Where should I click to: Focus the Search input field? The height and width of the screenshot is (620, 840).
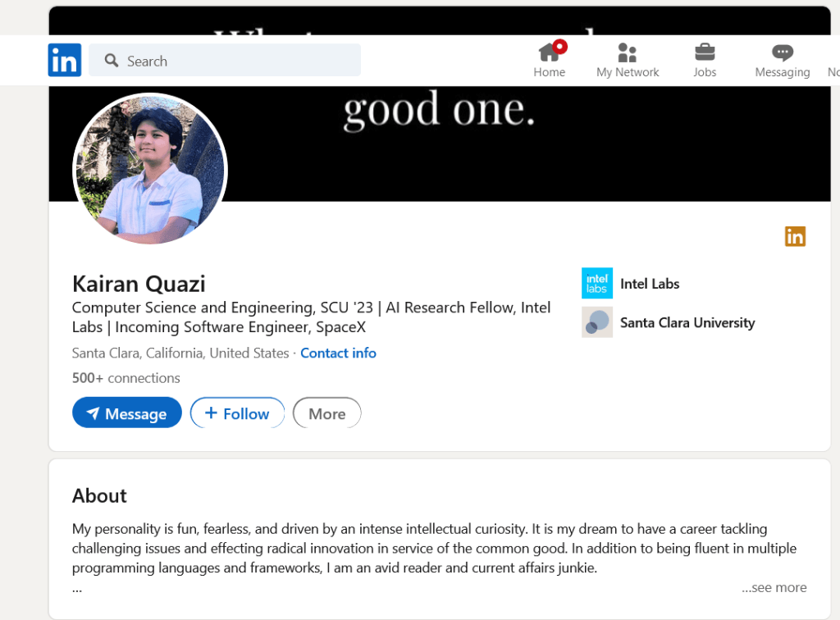pyautogui.click(x=225, y=60)
